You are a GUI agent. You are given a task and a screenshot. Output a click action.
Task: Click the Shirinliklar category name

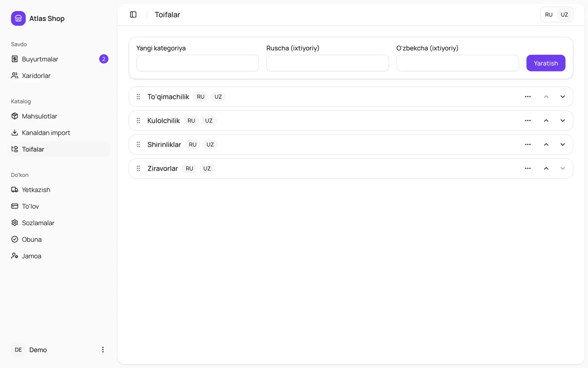tap(164, 145)
